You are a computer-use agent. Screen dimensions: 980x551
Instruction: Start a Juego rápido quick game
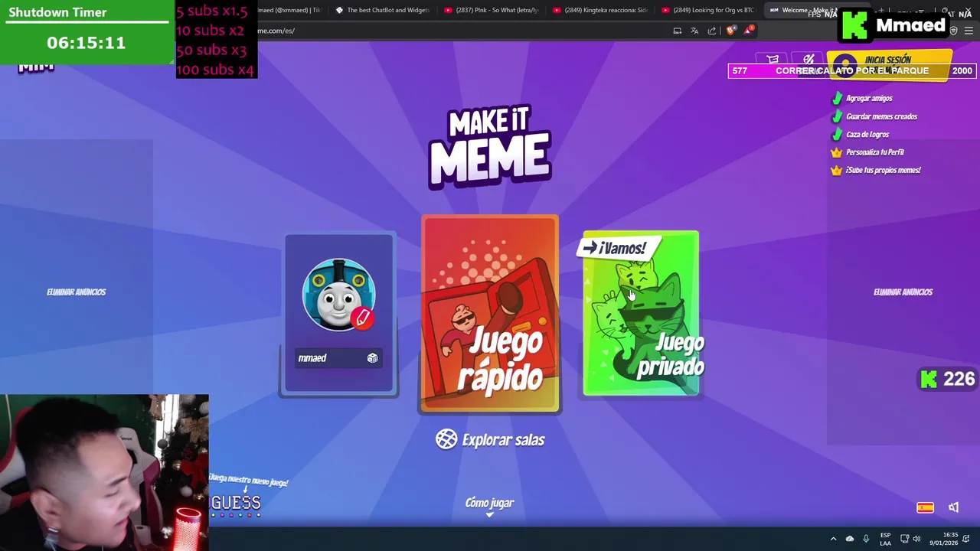[490, 314]
